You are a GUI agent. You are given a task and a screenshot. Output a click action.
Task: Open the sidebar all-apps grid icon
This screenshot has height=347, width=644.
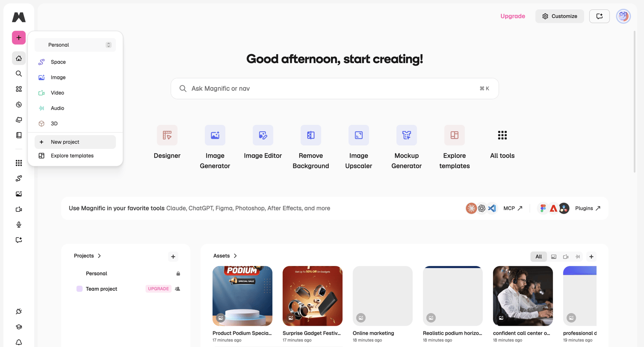pos(19,163)
